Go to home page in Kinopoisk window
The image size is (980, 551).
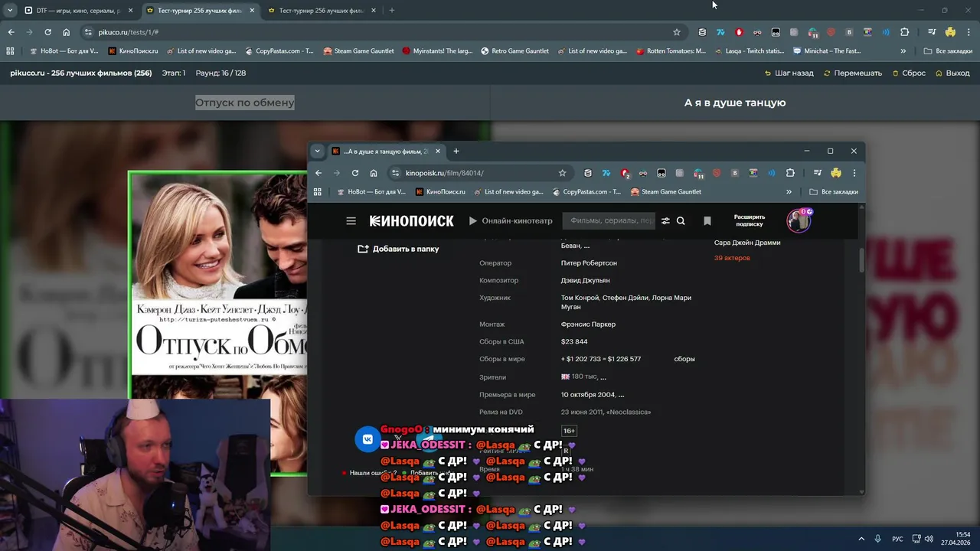[374, 173]
